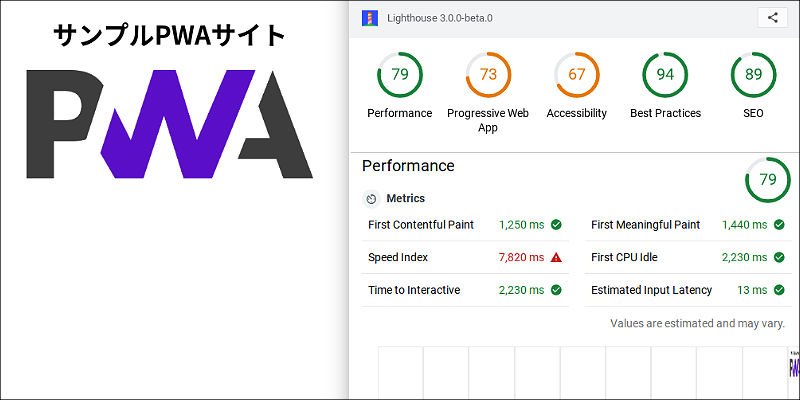The width and height of the screenshot is (800, 400).
Task: Open the Progressive Web App gauge 73
Action: (488, 74)
